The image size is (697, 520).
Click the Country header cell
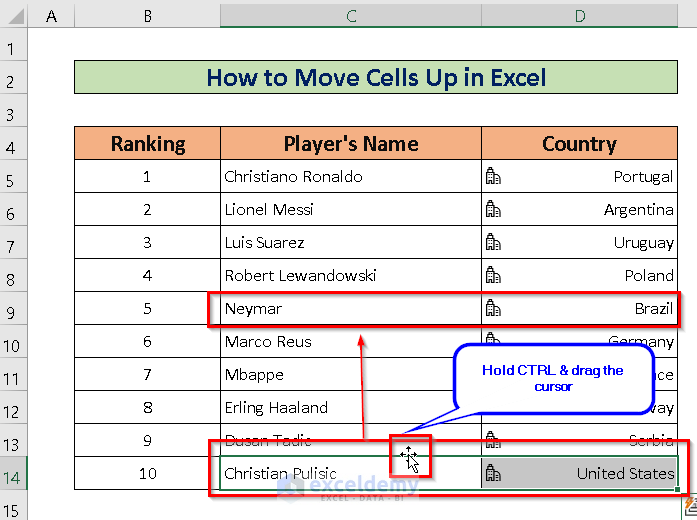click(580, 144)
